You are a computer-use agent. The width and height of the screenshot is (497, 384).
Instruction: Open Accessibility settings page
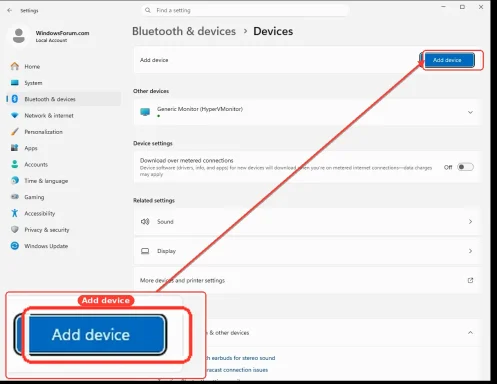[64, 213]
